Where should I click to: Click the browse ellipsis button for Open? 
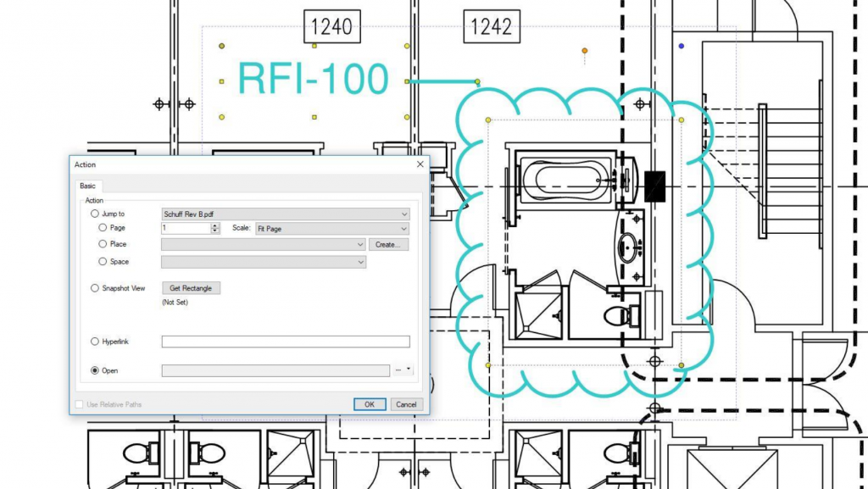[398, 370]
